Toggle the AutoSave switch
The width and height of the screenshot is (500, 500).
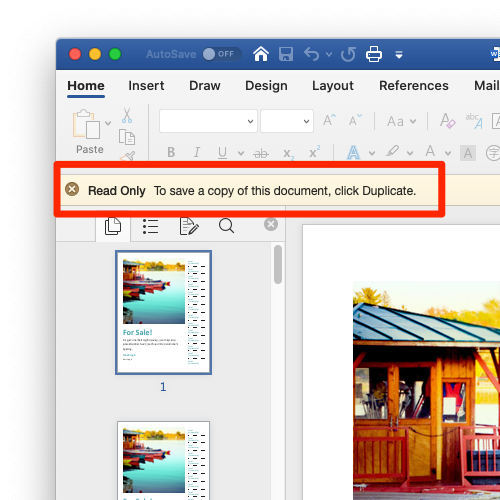coord(221,54)
